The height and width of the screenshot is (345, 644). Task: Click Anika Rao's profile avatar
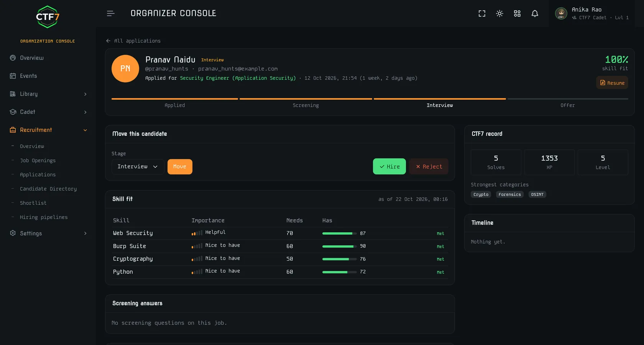[x=561, y=13]
